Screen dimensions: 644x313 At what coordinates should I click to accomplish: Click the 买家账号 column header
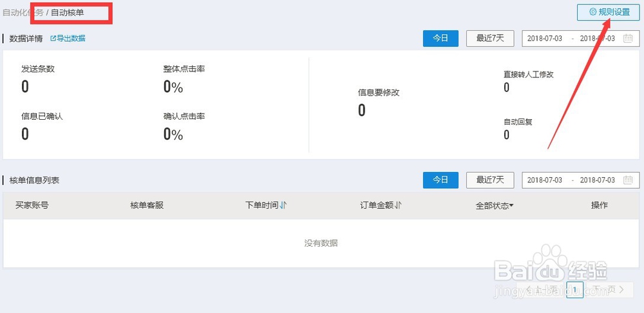(32, 205)
